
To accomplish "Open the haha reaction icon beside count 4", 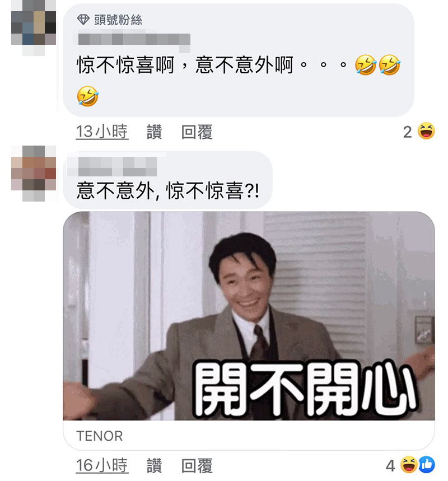I will coord(409,464).
